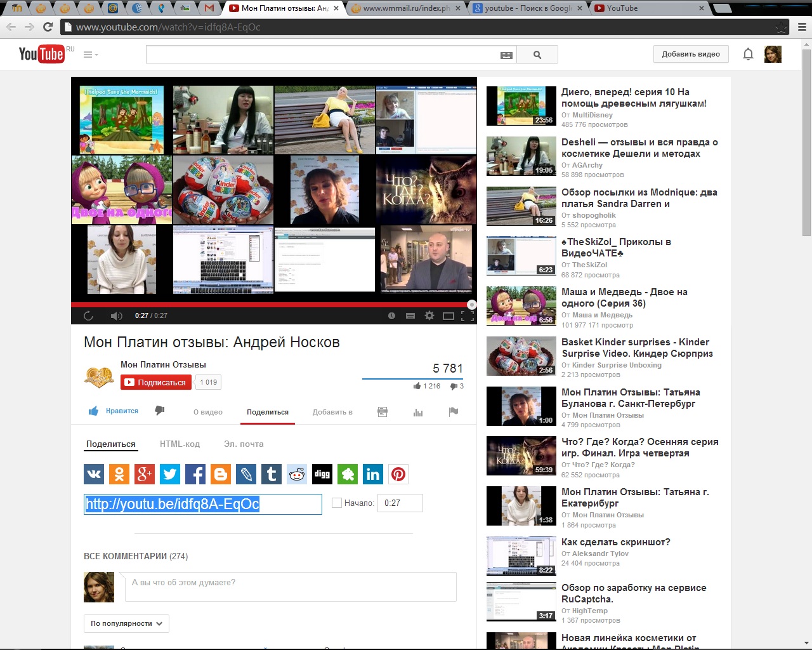812x650 pixels.
Task: Share on LiveJournal pencil icon
Action: (246, 474)
